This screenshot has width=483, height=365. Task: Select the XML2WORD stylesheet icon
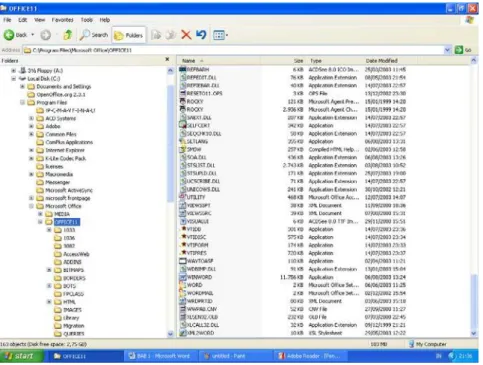tap(182, 333)
